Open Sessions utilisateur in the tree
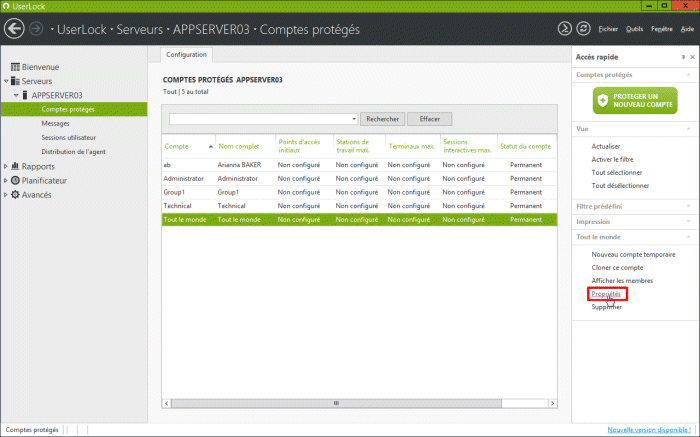The width and height of the screenshot is (700, 437). click(69, 137)
